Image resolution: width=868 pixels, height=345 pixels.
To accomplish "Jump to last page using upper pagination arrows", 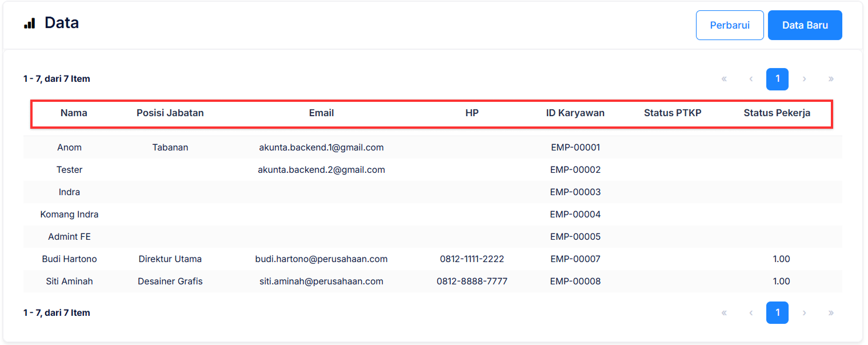I will [x=831, y=79].
